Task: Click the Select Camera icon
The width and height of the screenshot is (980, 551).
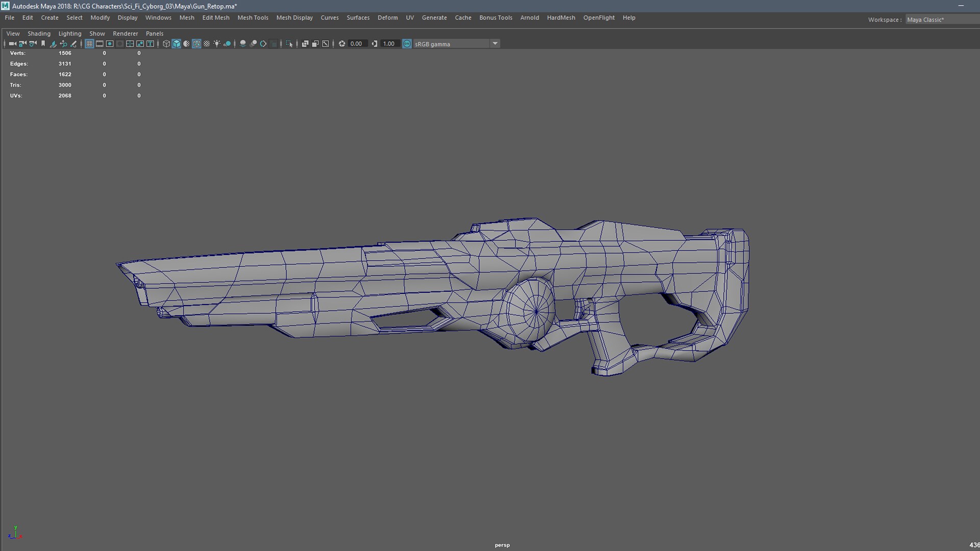Action: 12,44
